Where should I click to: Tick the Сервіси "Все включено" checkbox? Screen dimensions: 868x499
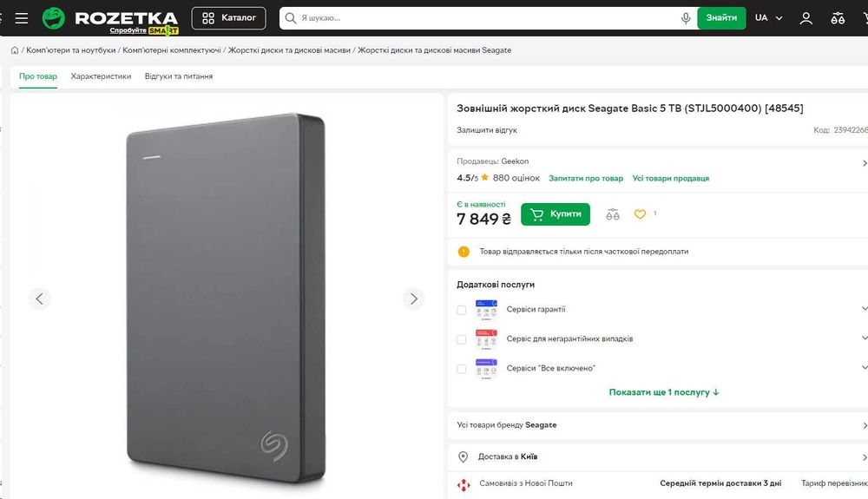(x=461, y=369)
